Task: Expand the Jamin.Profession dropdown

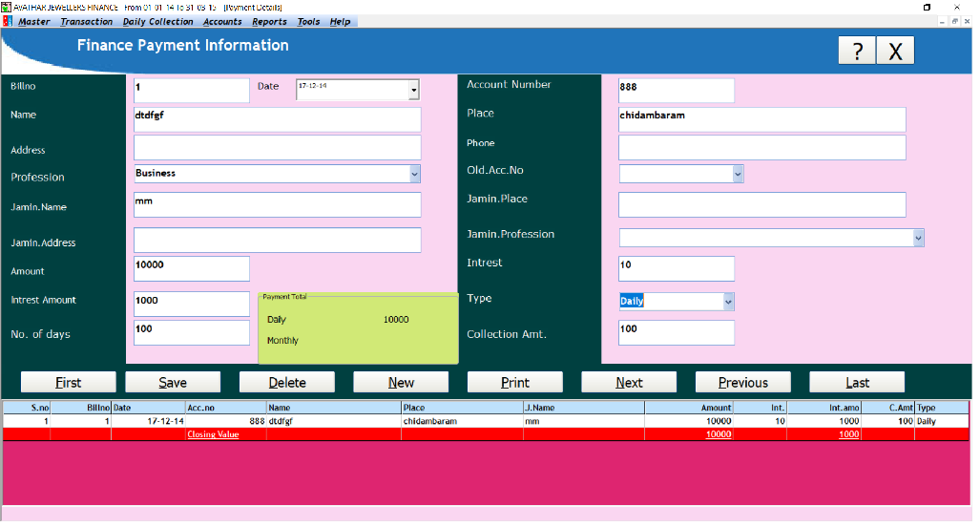Action: 918,238
